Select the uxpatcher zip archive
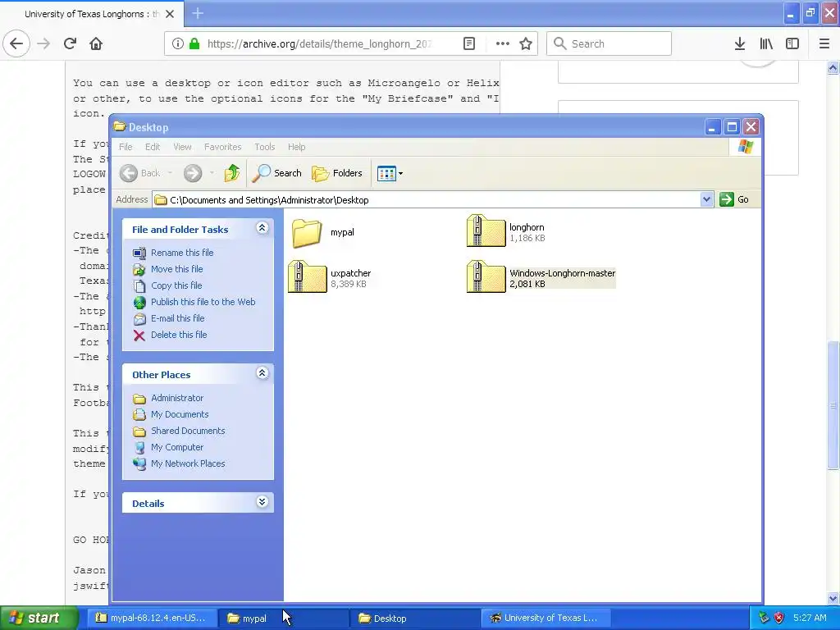 tap(307, 277)
